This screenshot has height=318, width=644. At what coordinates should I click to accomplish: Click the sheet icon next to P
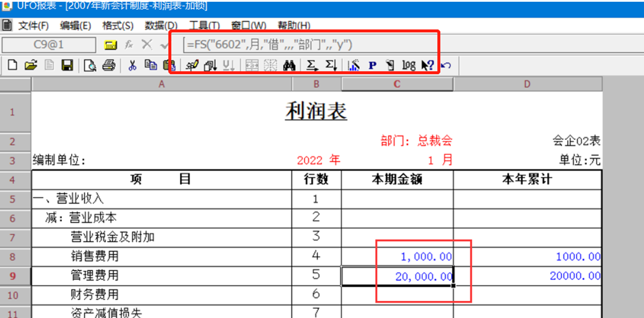click(x=390, y=65)
